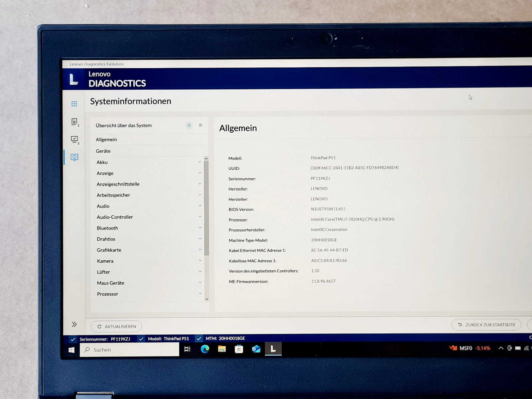The width and height of the screenshot is (532, 399).
Task: Click the device list scrollbar thumb
Action: coord(206,208)
